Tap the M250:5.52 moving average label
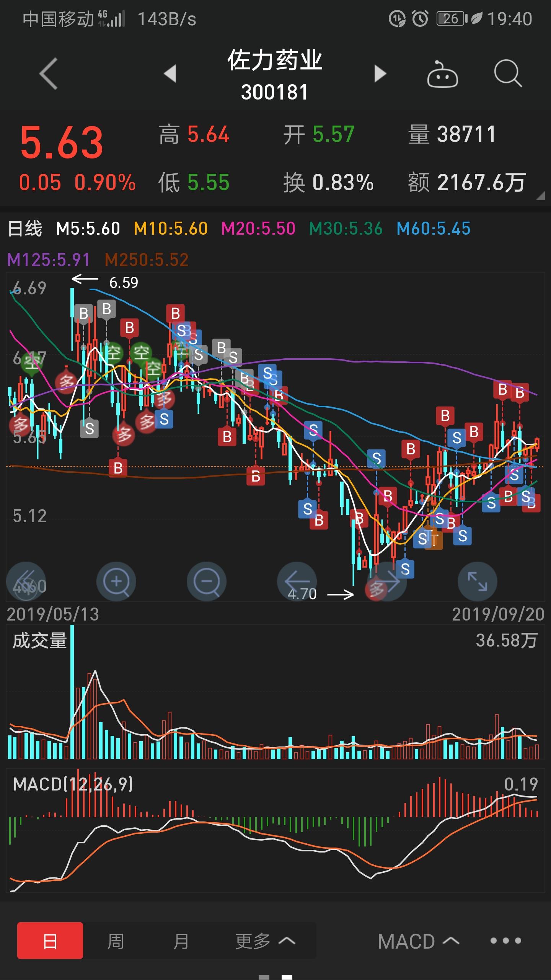Screen dimensions: 551x980 [x=147, y=260]
